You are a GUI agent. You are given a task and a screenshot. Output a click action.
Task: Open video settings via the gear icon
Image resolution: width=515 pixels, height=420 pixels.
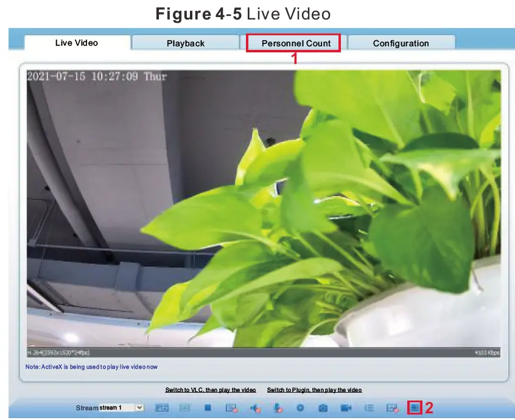point(301,407)
